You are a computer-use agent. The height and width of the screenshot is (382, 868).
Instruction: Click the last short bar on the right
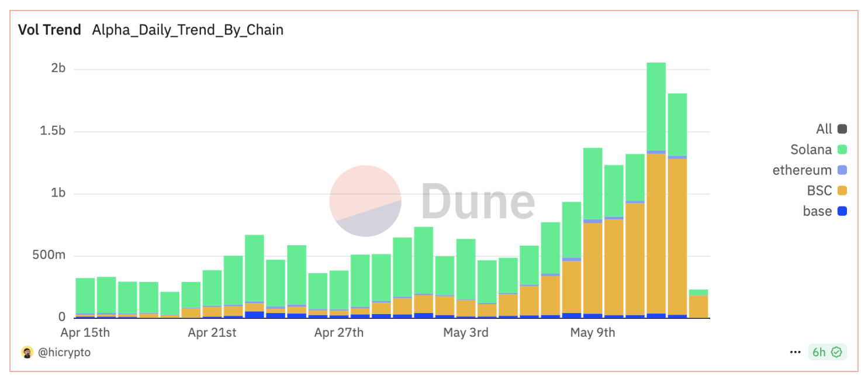tap(698, 305)
